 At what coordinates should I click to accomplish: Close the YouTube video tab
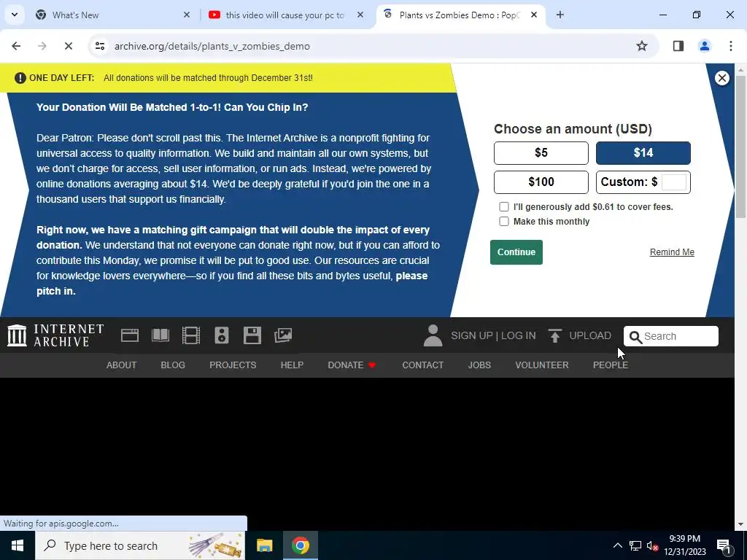coord(360,15)
